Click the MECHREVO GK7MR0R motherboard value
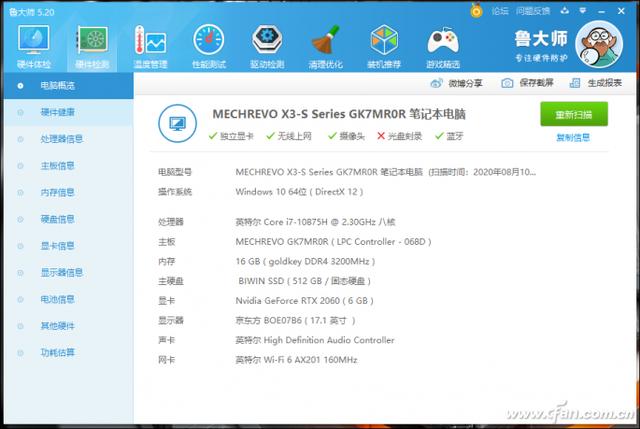 pyautogui.click(x=333, y=242)
